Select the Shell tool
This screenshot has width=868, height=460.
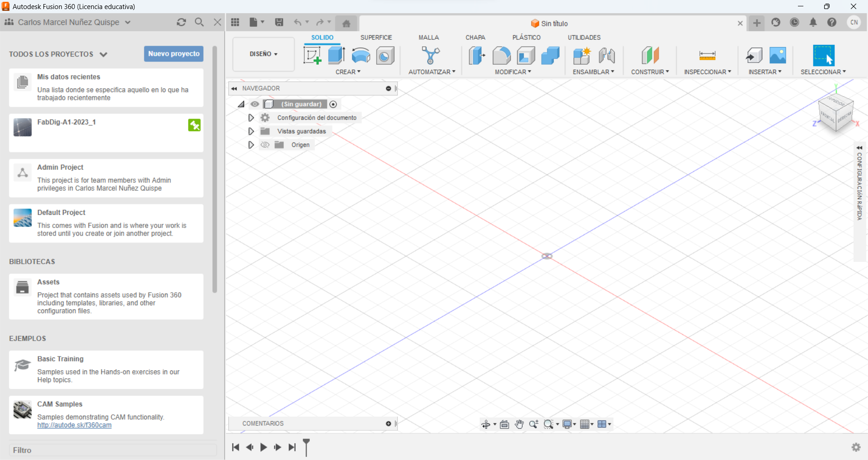pyautogui.click(x=526, y=56)
